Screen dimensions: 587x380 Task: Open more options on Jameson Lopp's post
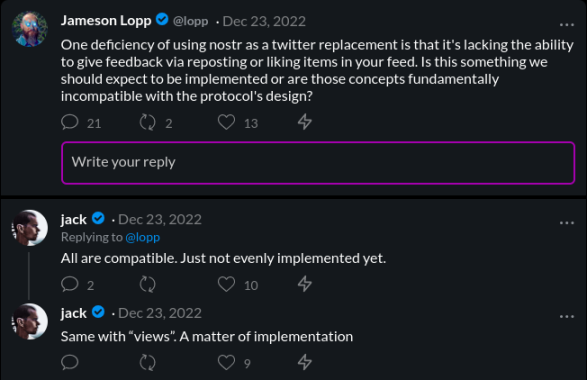coord(567,25)
